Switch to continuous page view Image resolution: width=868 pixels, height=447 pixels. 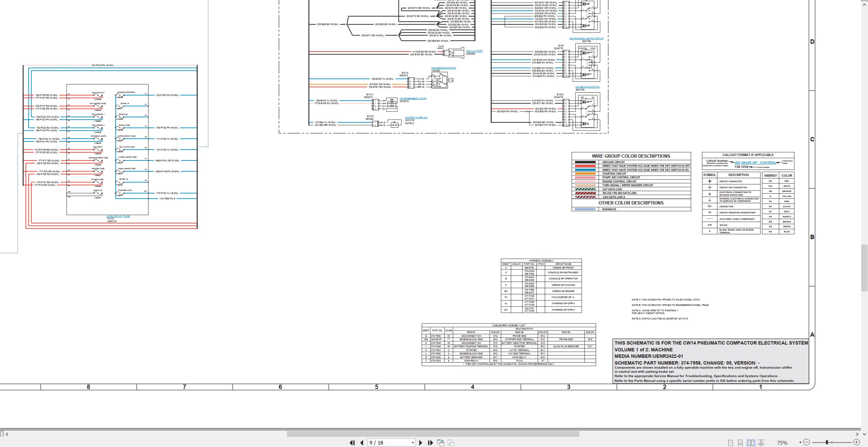pos(741,443)
